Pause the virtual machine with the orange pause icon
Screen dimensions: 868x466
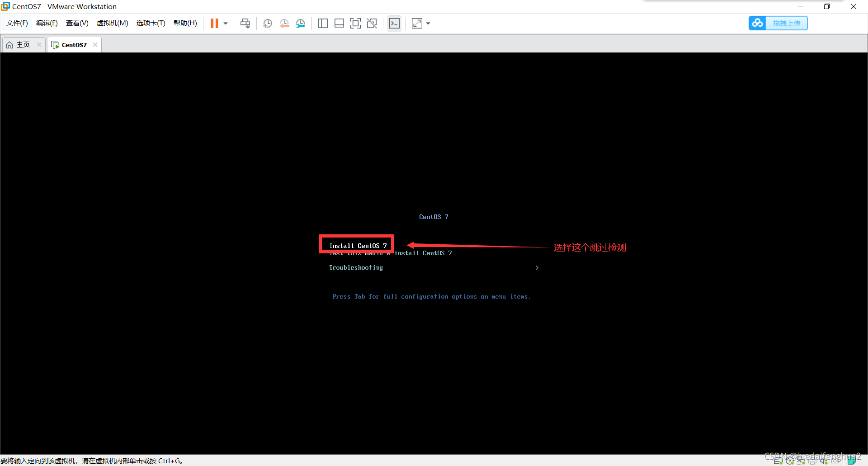pyautogui.click(x=214, y=23)
